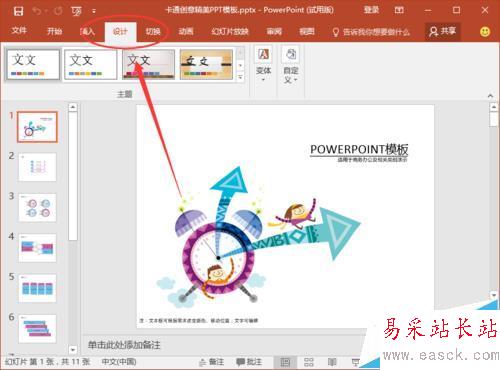Click the Login (登录) link
This screenshot has width=500, height=370.
click(x=371, y=10)
